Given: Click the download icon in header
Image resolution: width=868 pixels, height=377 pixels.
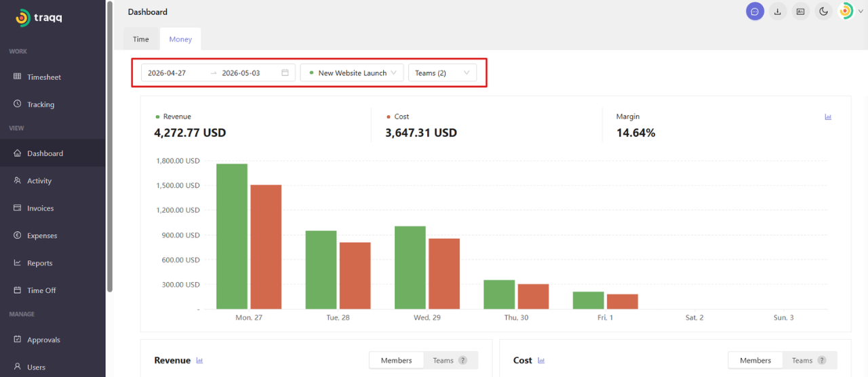Looking at the screenshot, I should (x=778, y=12).
